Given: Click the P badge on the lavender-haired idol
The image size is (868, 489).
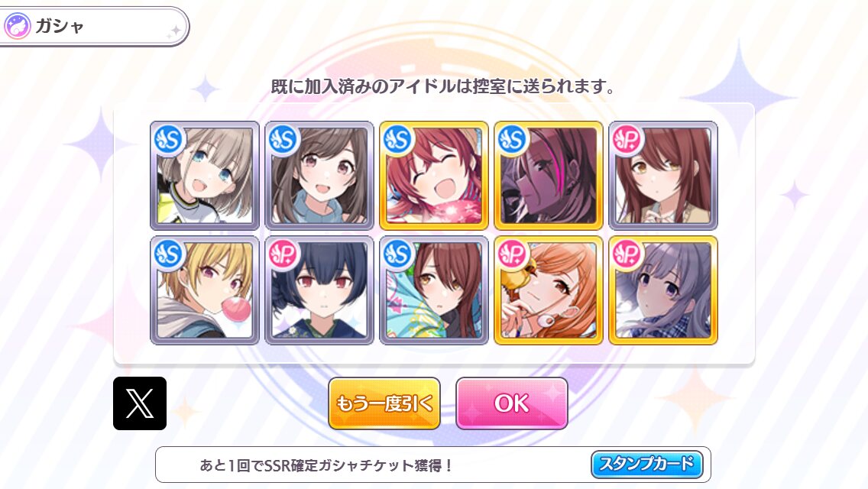Looking at the screenshot, I should pyautogui.click(x=627, y=254).
